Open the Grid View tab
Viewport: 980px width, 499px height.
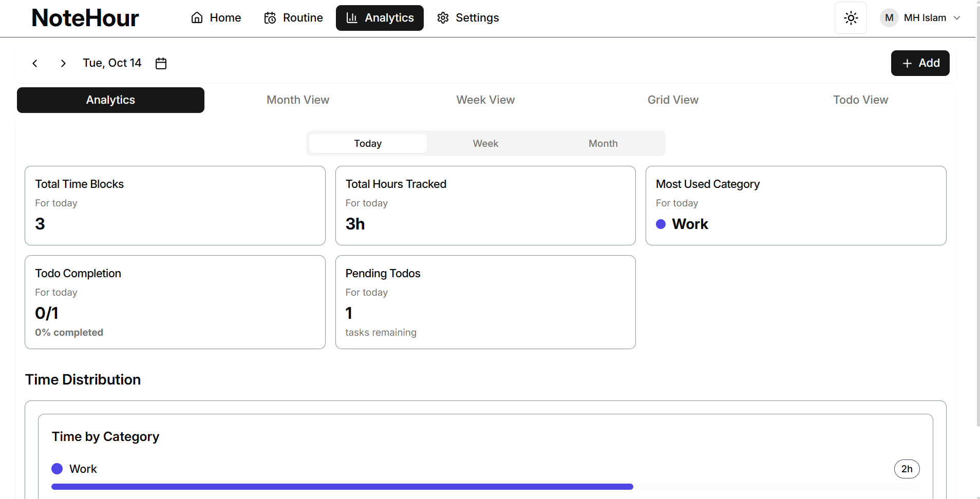pyautogui.click(x=673, y=100)
